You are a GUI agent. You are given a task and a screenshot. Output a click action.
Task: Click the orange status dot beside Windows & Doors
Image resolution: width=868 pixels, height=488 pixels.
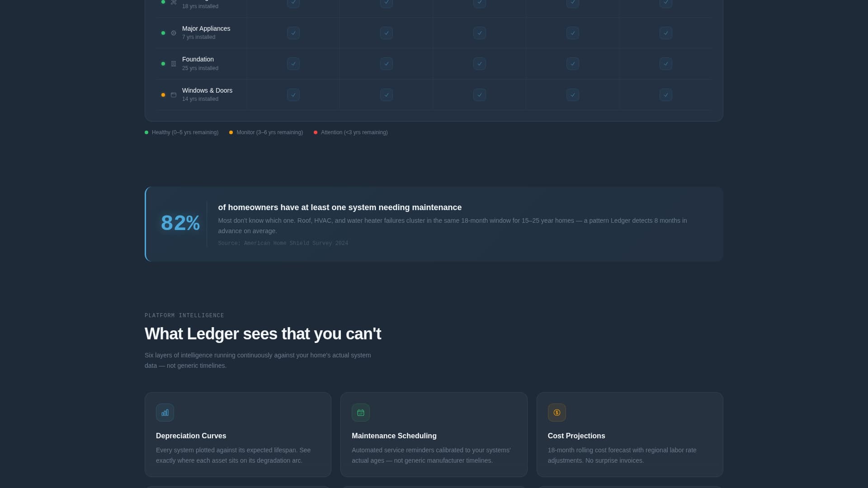click(163, 95)
